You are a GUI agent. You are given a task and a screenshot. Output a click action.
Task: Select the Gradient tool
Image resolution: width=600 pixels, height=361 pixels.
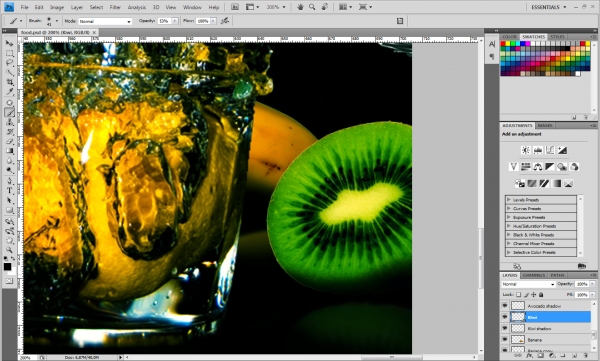click(9, 151)
